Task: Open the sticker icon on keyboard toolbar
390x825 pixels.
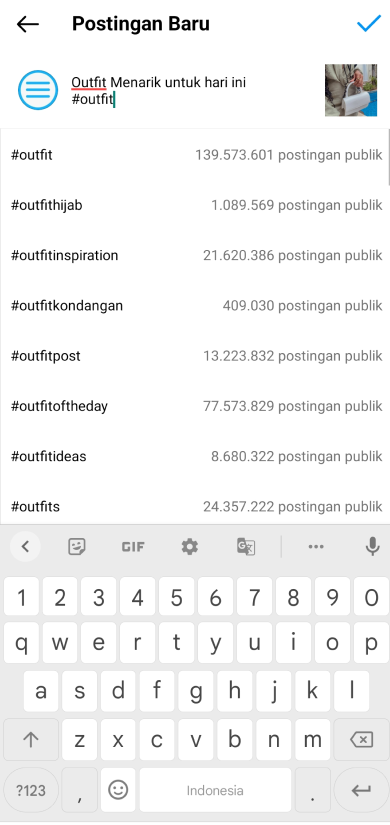Action: click(77, 547)
